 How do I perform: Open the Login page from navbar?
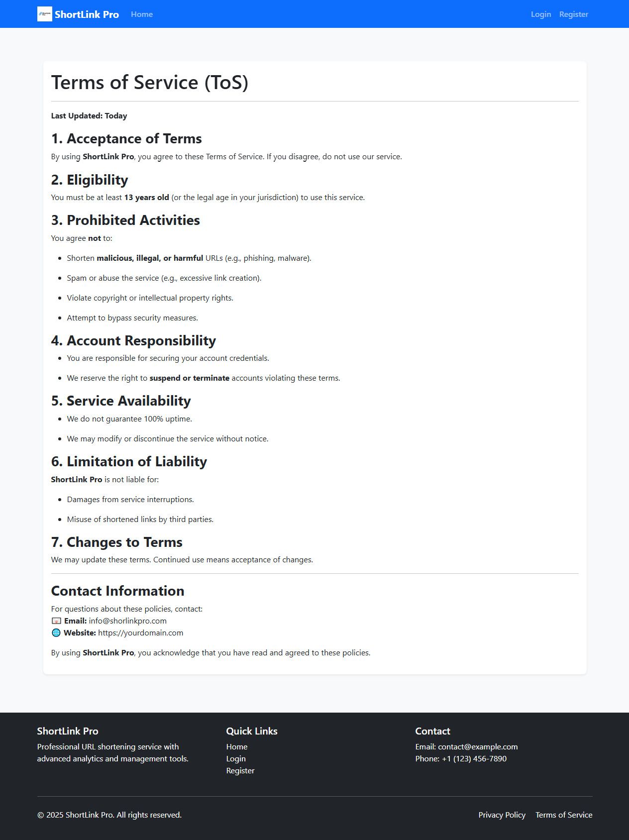click(x=540, y=14)
